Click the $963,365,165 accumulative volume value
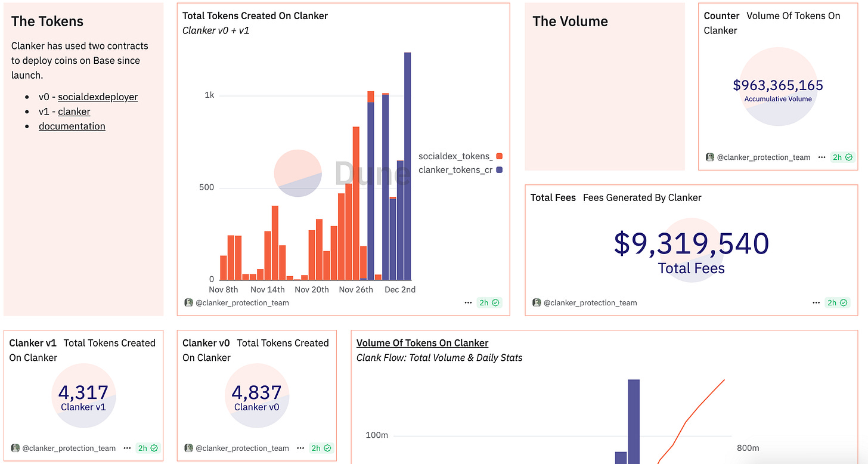 pos(778,85)
